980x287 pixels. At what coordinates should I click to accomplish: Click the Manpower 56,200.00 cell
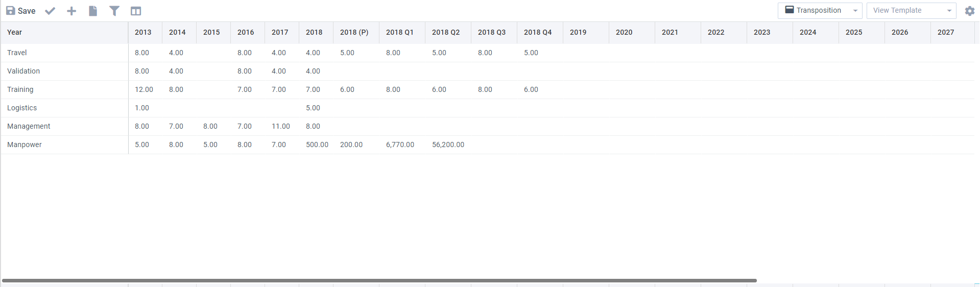(448, 145)
